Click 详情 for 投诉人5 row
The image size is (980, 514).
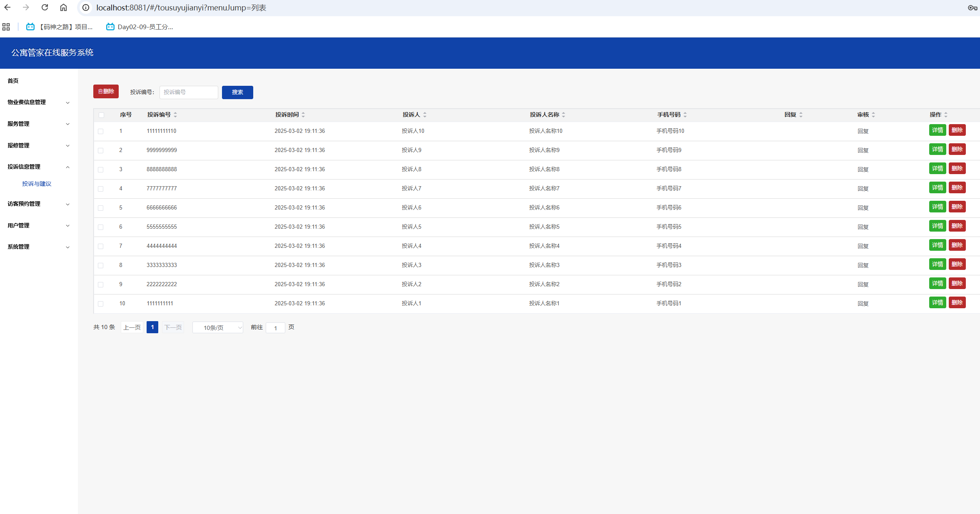pos(937,226)
